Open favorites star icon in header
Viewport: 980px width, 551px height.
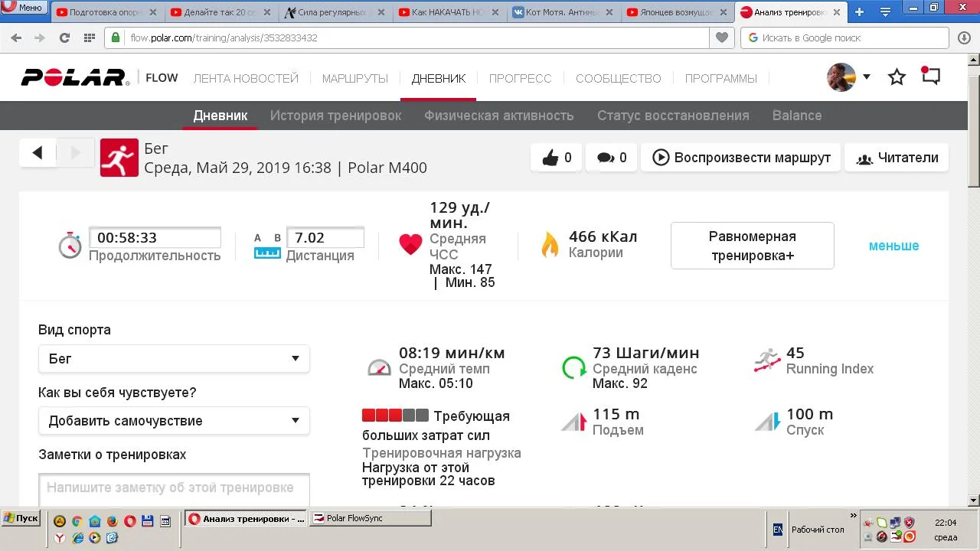[x=897, y=77]
